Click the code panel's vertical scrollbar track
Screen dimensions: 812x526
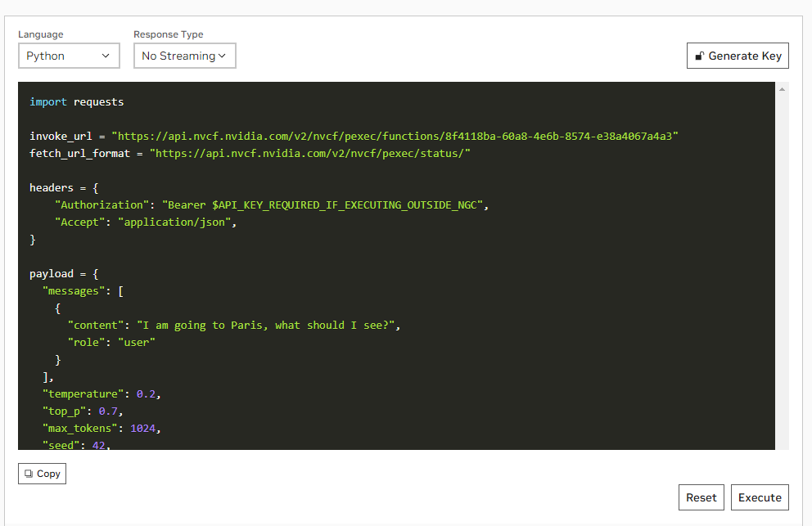tap(783, 270)
